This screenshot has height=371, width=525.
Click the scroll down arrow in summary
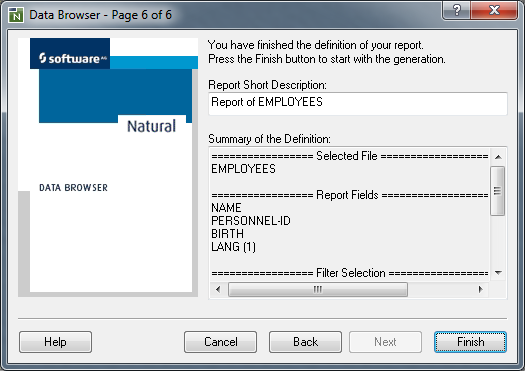498,273
